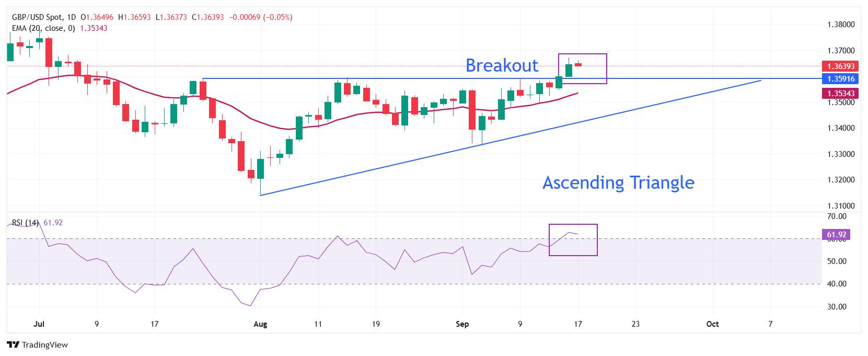868x356 pixels.
Task: Click the 1.35916 blue price label
Action: click(841, 79)
